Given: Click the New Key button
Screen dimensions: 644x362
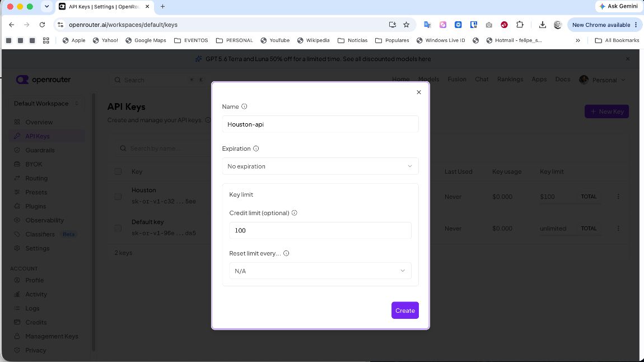Looking at the screenshot, I should point(606,112).
